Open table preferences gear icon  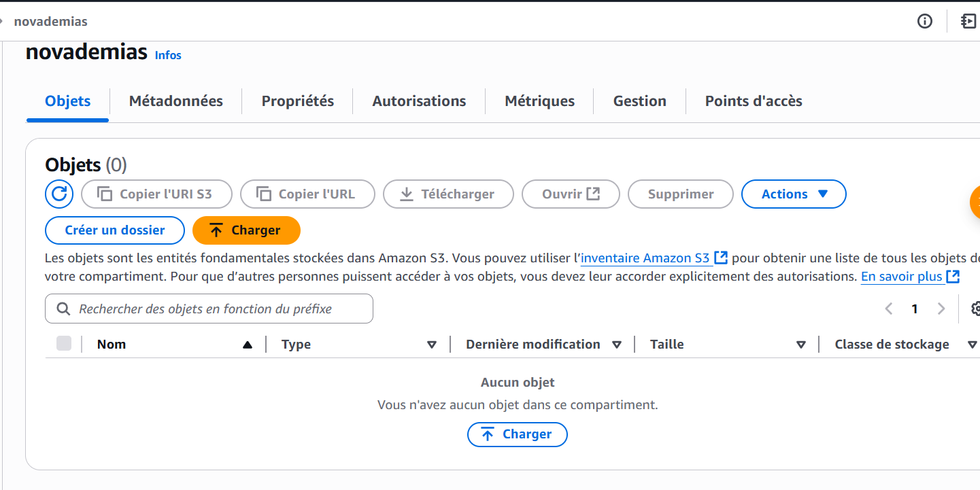[975, 309]
